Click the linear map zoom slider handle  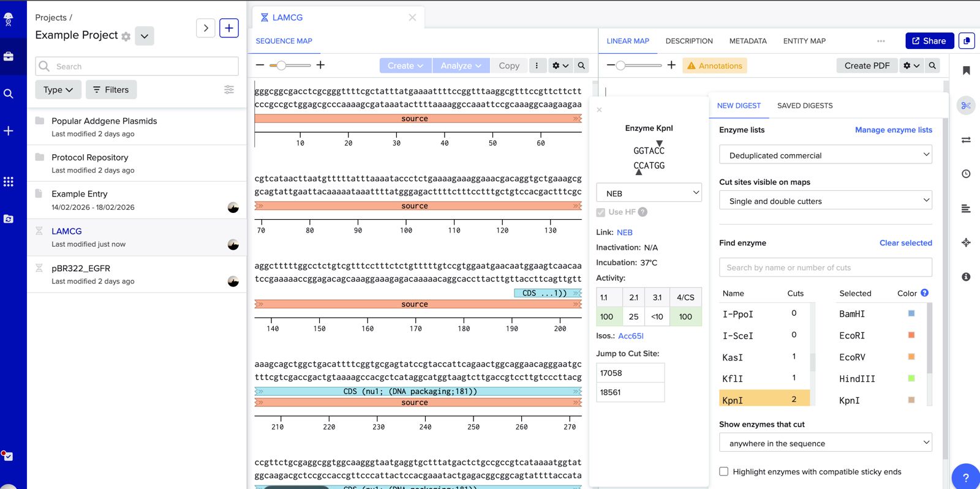point(620,65)
